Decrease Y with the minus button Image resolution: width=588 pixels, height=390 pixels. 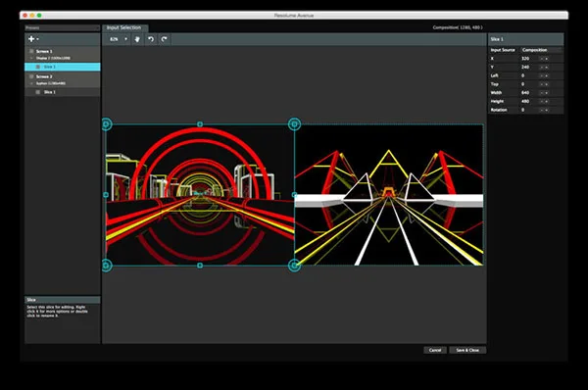tap(542, 68)
